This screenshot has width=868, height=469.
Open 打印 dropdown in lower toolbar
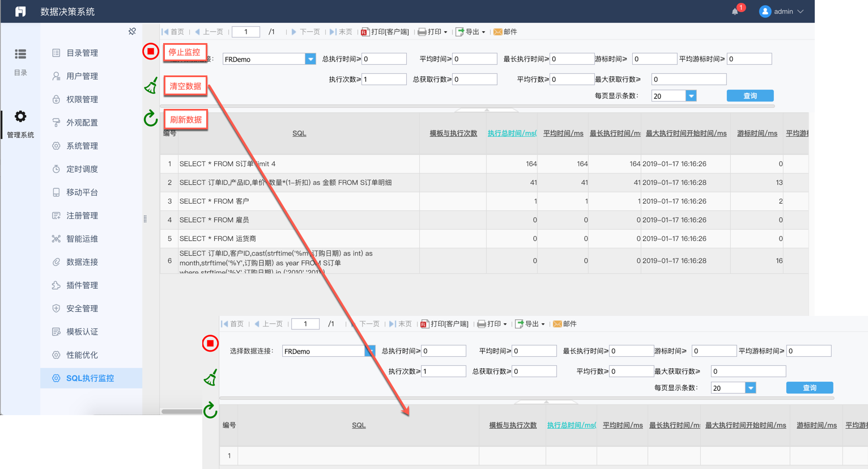492,324
